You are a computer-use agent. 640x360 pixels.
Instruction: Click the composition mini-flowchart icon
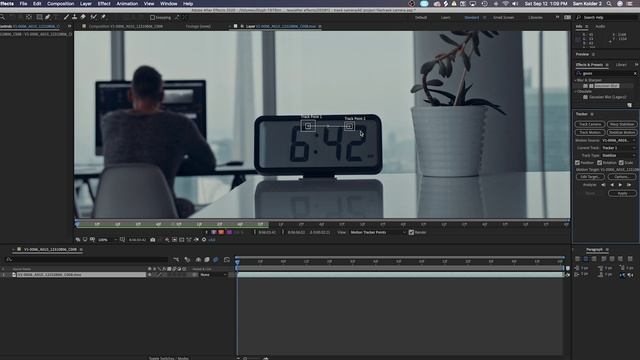pyautogui.click(x=176, y=260)
